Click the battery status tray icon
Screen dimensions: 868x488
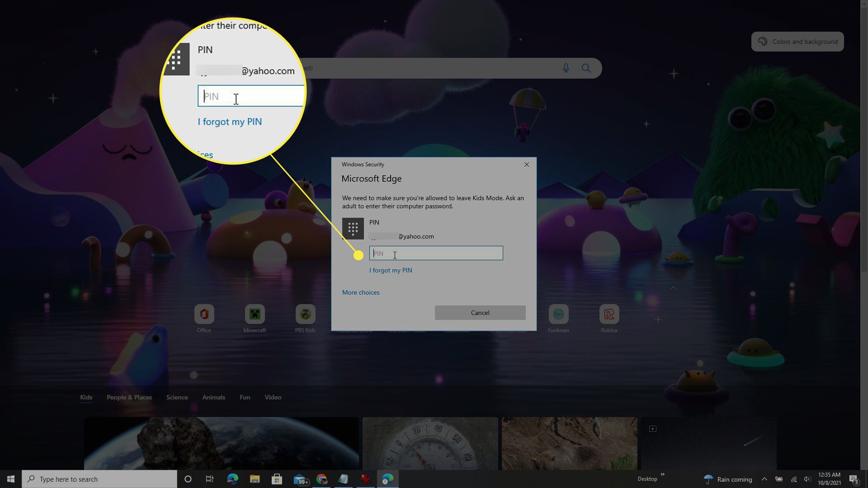click(x=779, y=479)
